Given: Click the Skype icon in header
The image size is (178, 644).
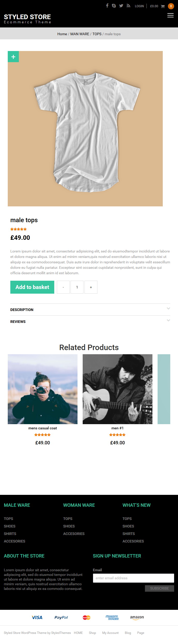Looking at the screenshot, I should pyautogui.click(x=114, y=5).
